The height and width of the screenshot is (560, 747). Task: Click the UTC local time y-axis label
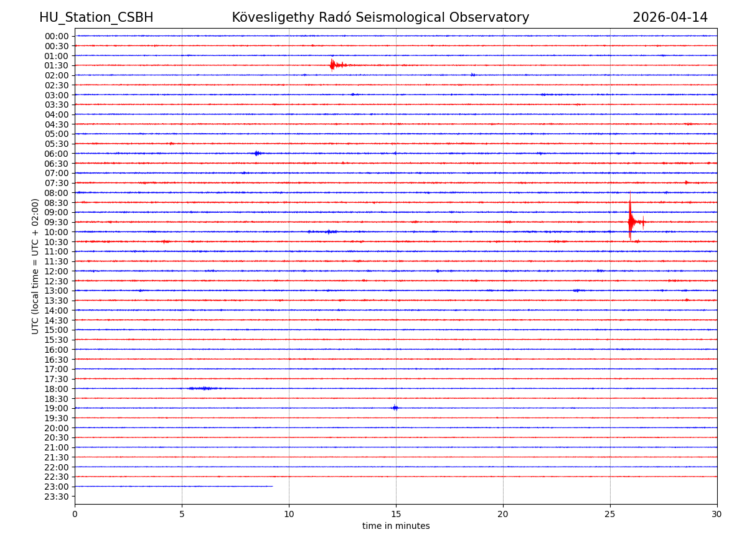pyautogui.click(x=35, y=266)
